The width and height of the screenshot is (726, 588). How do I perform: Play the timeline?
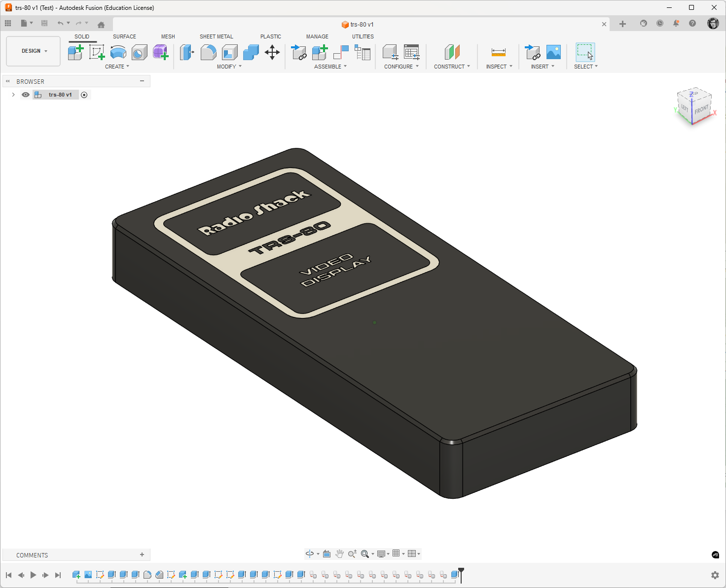point(33,575)
